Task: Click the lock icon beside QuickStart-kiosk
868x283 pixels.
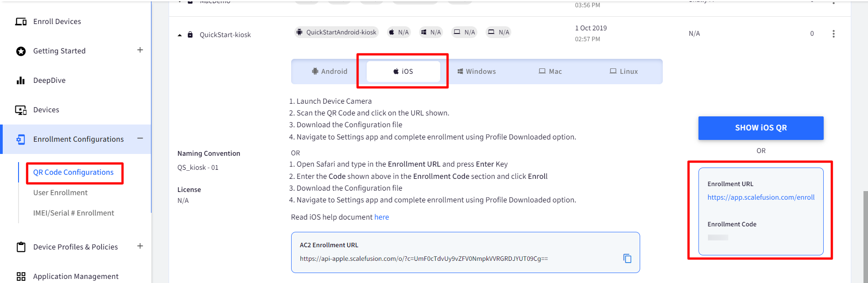Action: 190,34
